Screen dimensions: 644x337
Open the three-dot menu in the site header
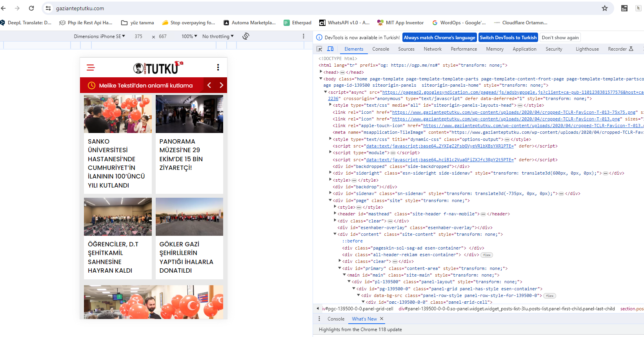tap(218, 67)
